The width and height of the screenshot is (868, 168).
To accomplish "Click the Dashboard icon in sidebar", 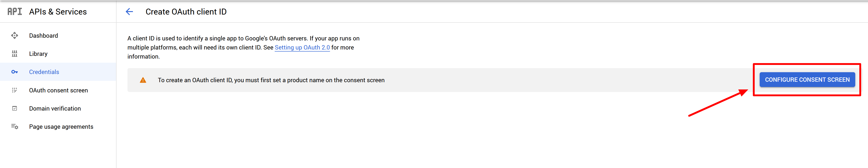I will (x=15, y=36).
